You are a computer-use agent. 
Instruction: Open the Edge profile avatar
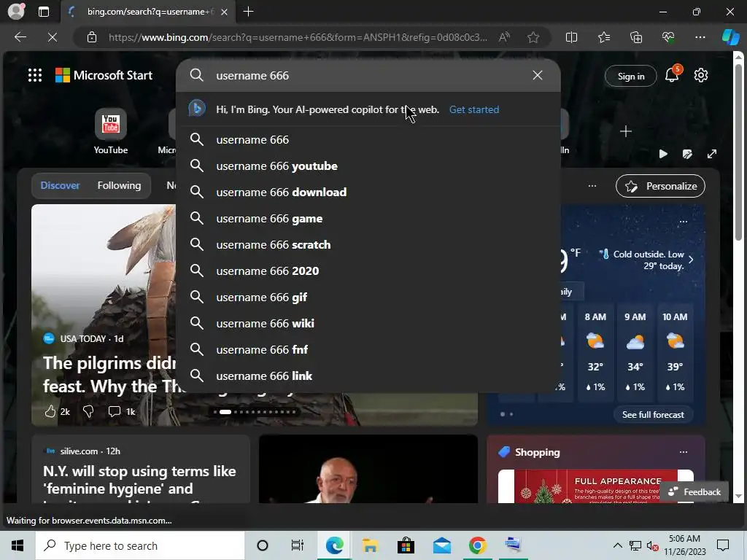point(16,12)
